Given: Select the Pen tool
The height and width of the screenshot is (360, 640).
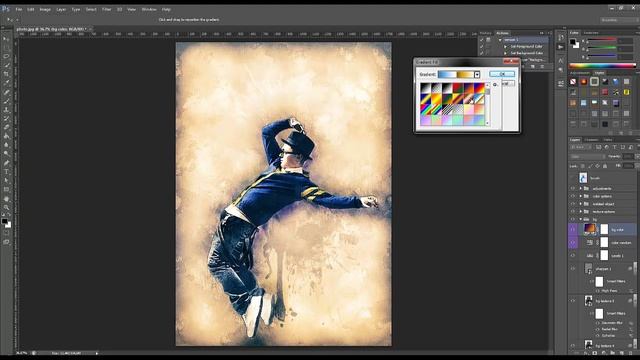Looking at the screenshot, I should click(x=6, y=163).
